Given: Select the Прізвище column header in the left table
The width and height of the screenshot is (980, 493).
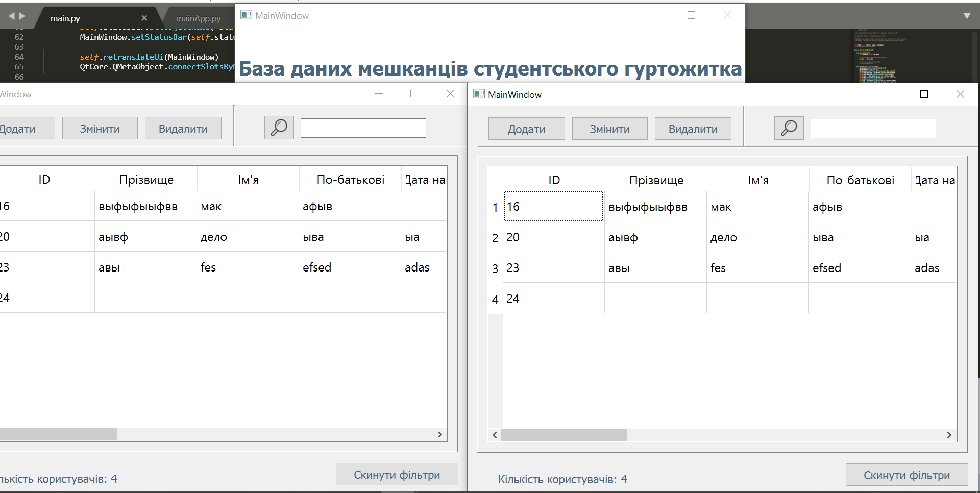Looking at the screenshot, I should coord(146,180).
